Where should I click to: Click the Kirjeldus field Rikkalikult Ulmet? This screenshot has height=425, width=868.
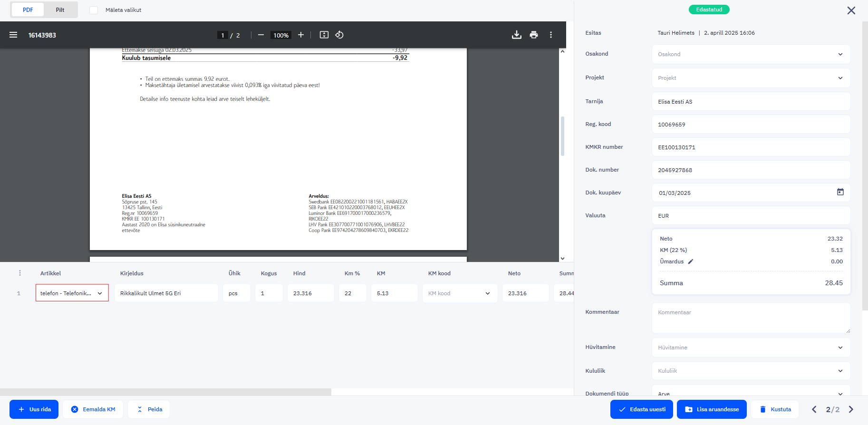[x=166, y=293]
